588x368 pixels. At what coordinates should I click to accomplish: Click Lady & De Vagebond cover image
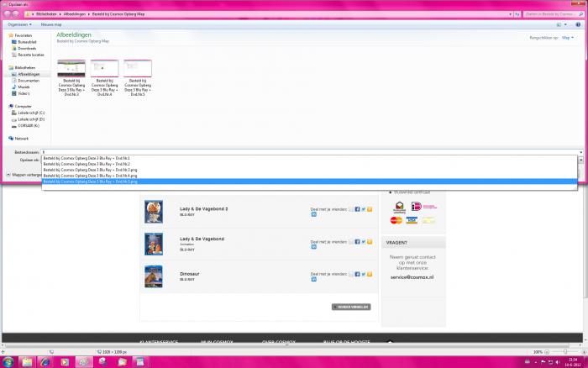154,244
